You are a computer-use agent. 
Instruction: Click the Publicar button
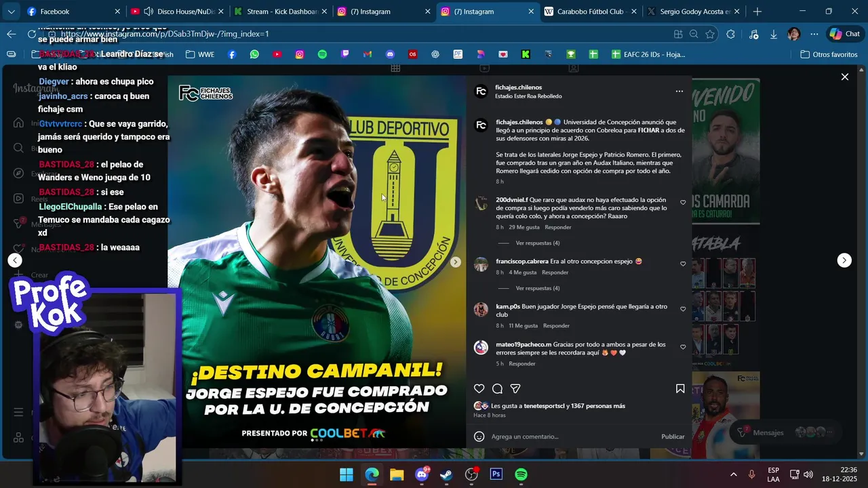673,436
